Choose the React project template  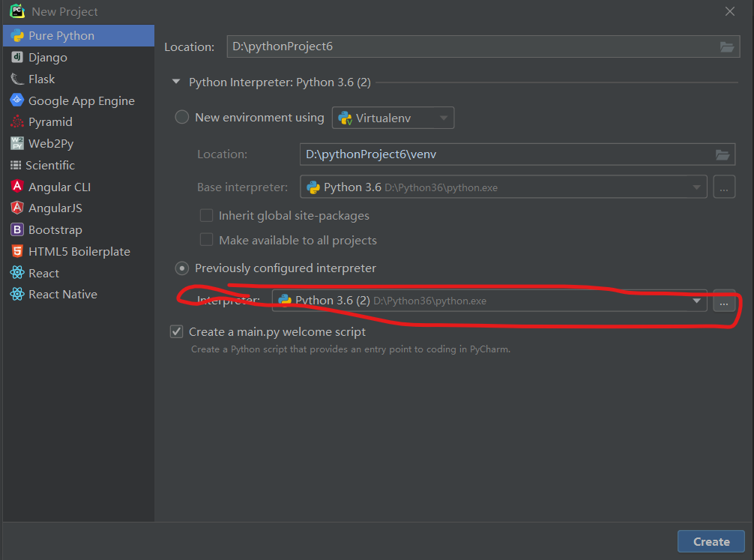[x=79, y=273]
